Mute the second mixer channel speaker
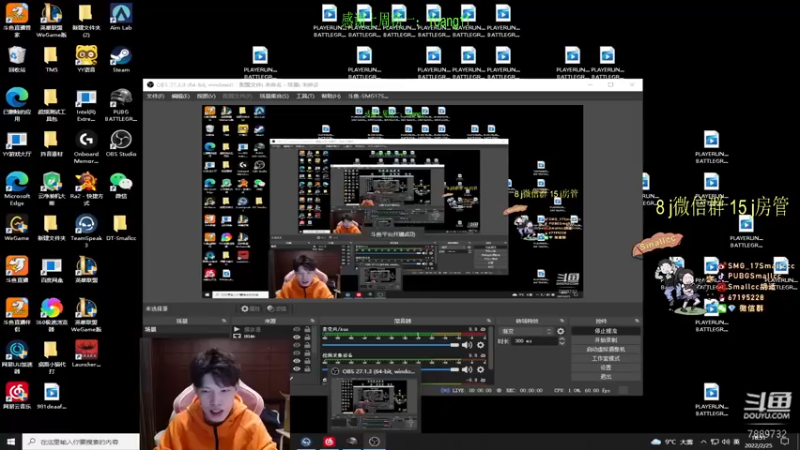Viewport: 800px width, 450px height. pyautogui.click(x=467, y=369)
